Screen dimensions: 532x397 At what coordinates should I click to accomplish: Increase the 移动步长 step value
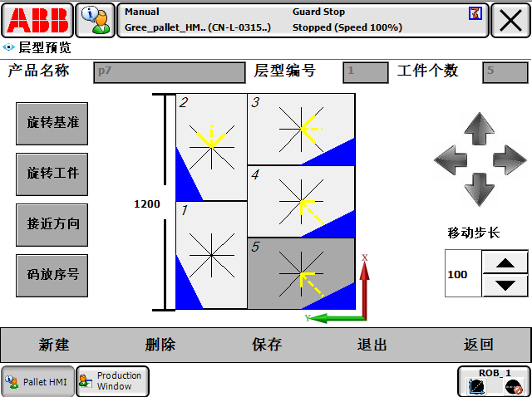pyautogui.click(x=505, y=262)
